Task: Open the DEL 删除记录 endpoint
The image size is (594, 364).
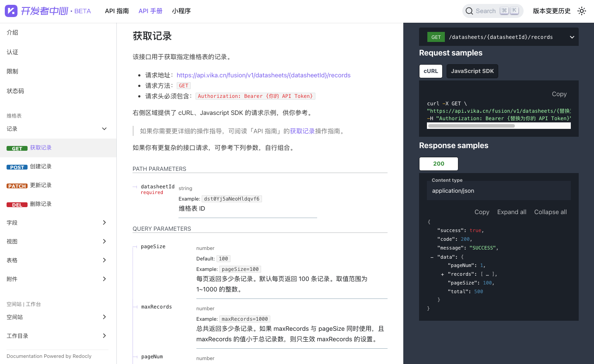Action: click(41, 204)
